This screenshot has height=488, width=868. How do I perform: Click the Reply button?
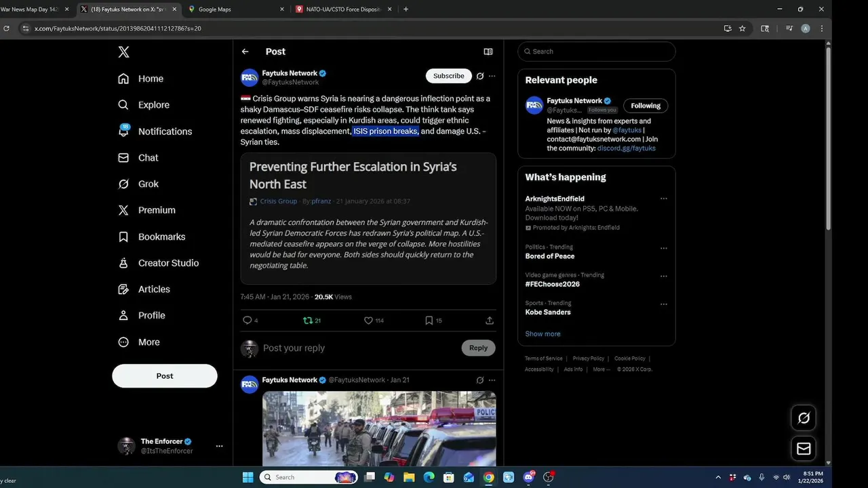tap(479, 348)
